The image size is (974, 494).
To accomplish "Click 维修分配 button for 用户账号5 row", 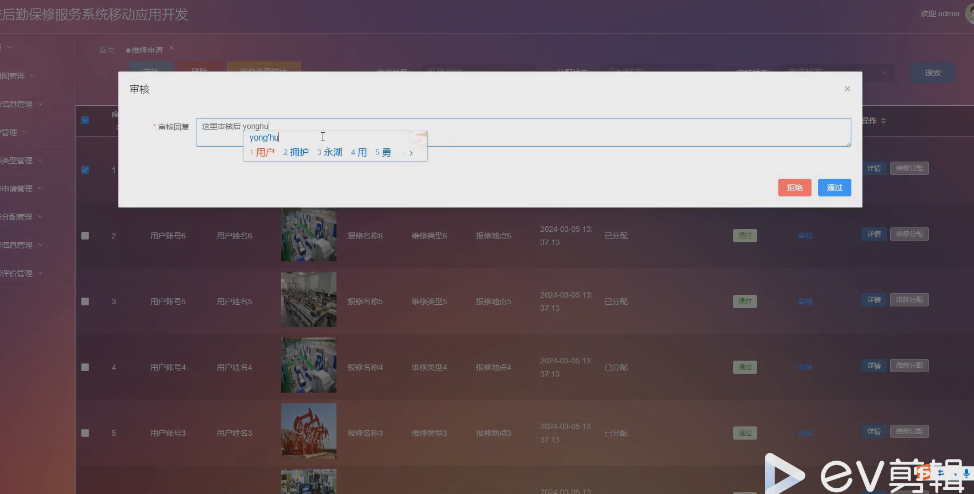I will (909, 300).
